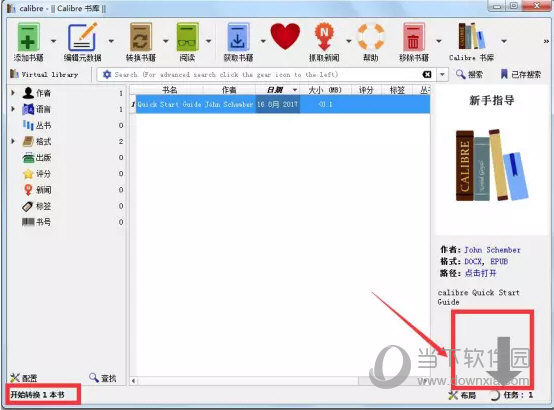Sort by the Date column header
The width and height of the screenshot is (554, 410).
(278, 90)
